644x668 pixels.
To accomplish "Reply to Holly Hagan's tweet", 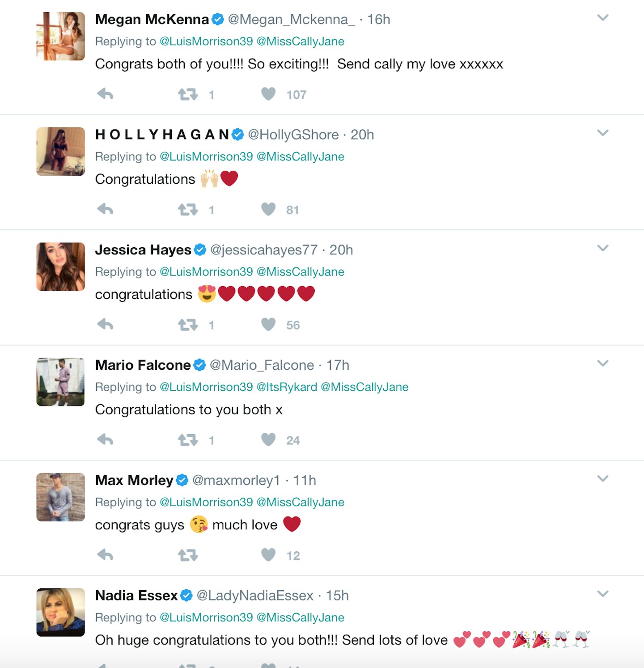I will (105, 209).
